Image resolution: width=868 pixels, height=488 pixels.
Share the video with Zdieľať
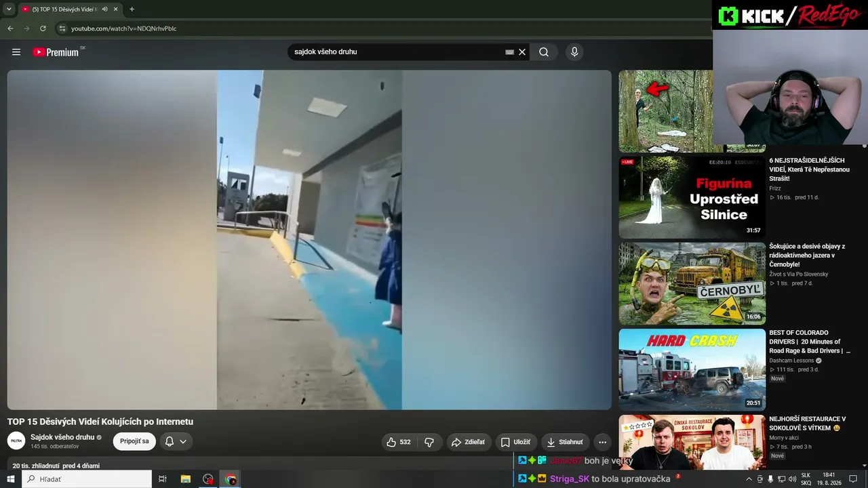[x=469, y=442]
